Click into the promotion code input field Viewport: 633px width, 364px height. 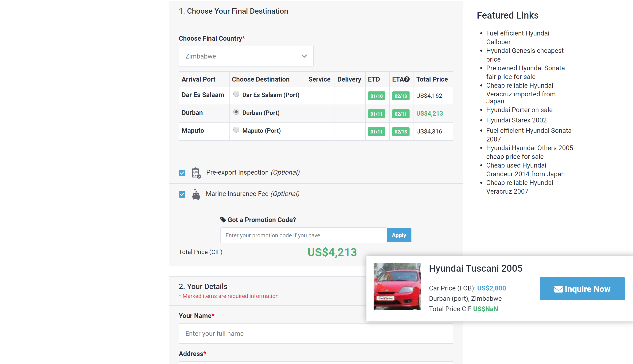coord(303,235)
